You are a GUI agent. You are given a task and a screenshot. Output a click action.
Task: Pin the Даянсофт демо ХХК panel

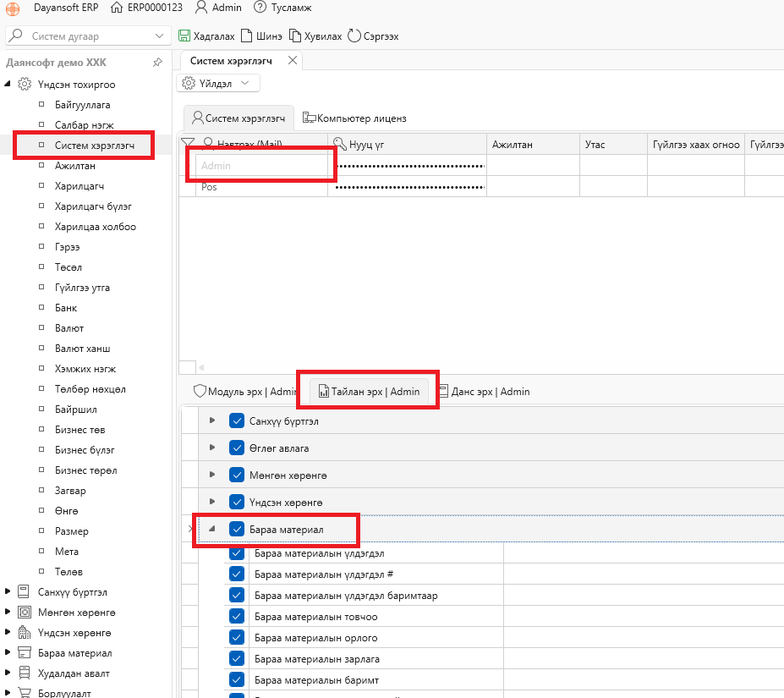click(x=157, y=63)
